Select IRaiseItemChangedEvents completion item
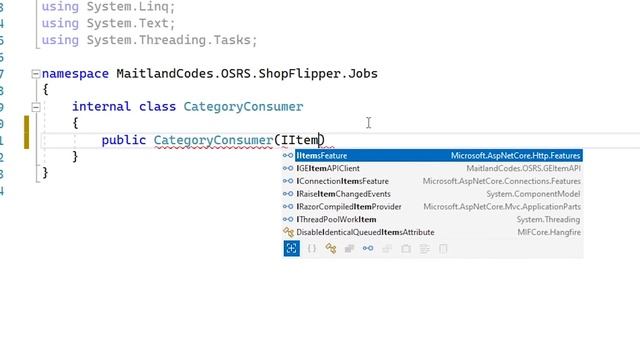 click(x=432, y=194)
